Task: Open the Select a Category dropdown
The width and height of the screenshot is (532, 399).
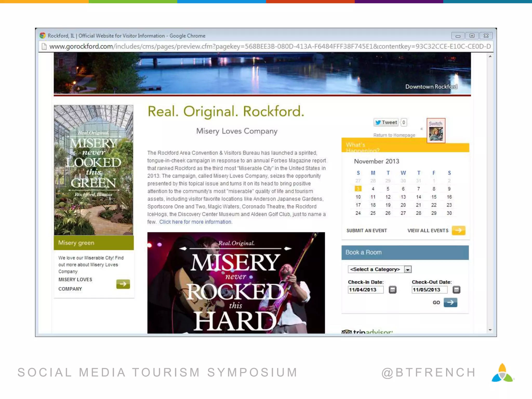Action: click(380, 269)
